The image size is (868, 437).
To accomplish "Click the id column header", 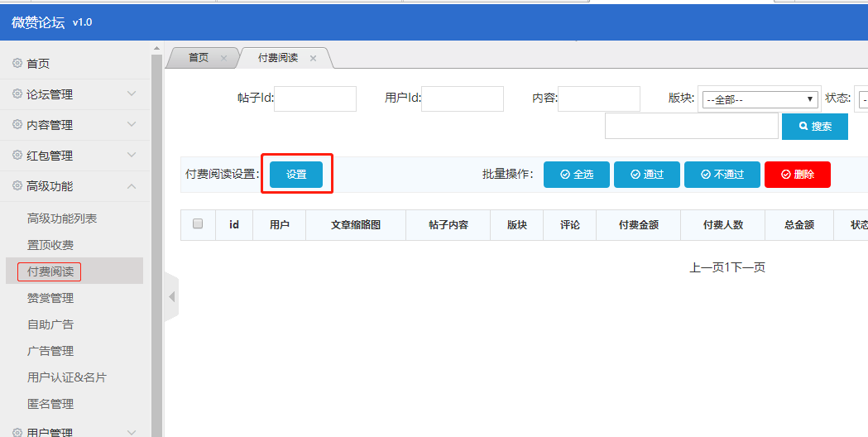I will (x=234, y=225).
